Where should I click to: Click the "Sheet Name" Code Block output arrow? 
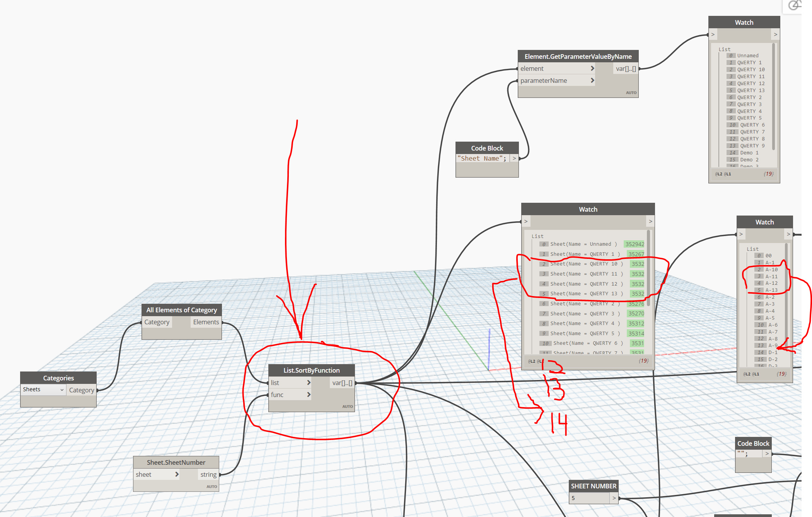[x=514, y=158]
